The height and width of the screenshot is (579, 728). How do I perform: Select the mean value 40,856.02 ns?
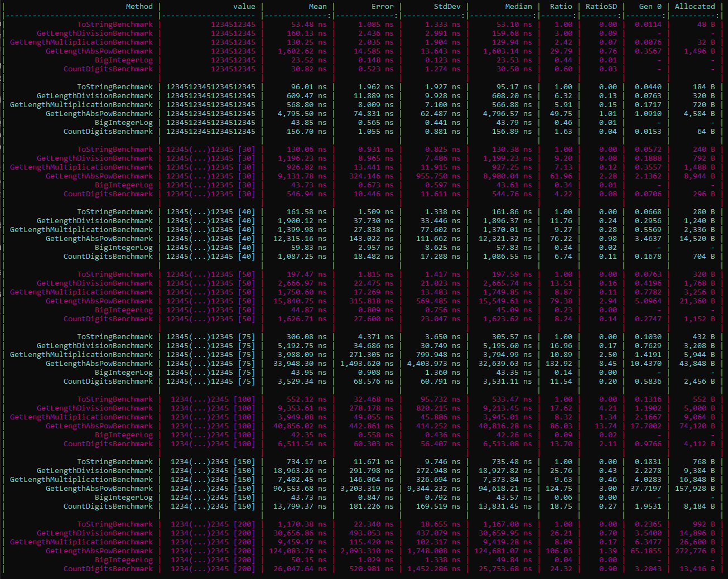[x=300, y=426]
